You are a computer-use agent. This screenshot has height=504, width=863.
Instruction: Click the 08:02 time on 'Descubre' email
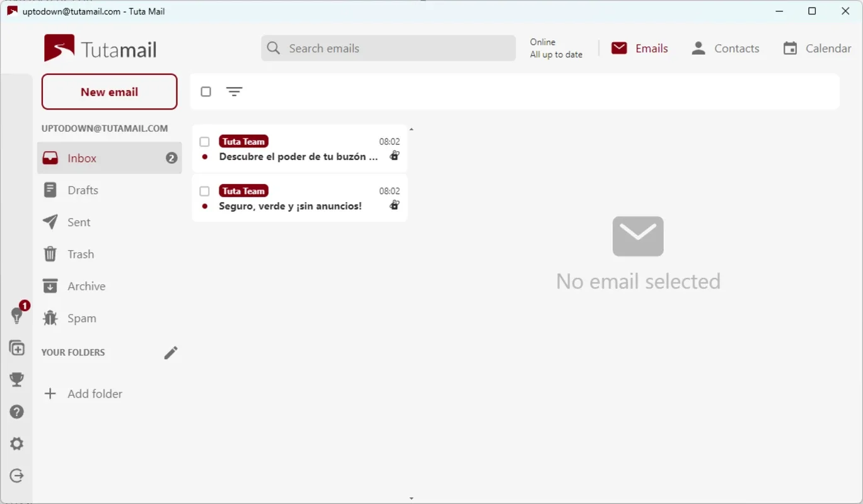390,142
